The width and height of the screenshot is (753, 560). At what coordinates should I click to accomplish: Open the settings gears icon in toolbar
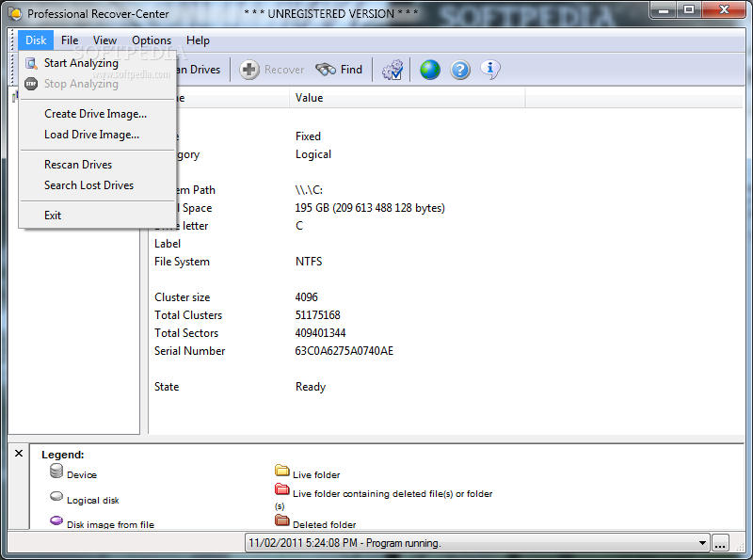[393, 71]
